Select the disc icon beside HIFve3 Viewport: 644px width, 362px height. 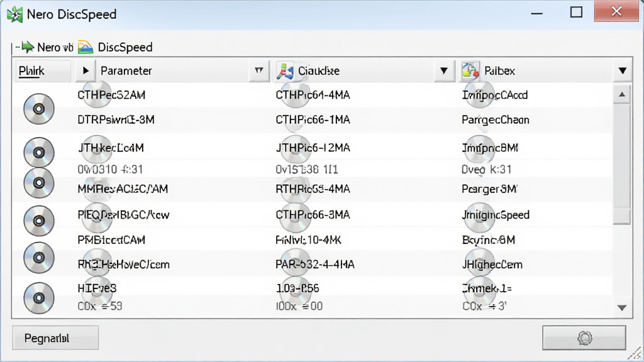click(x=39, y=298)
